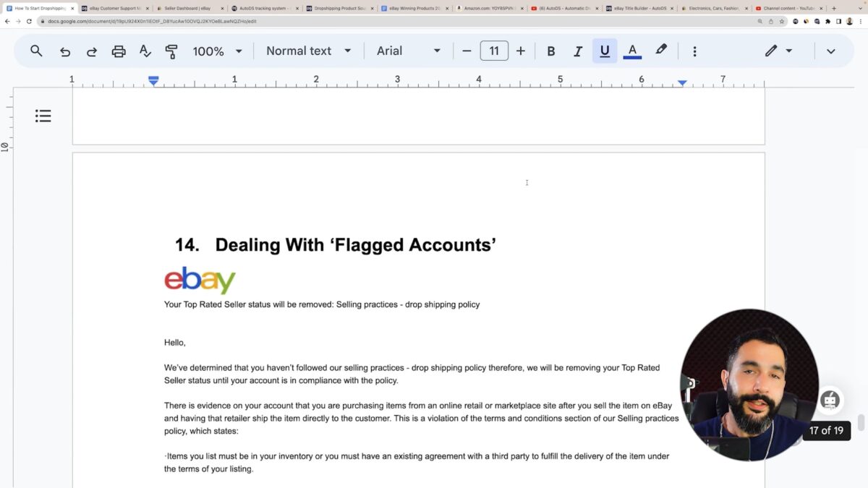Reload the current page

(x=29, y=21)
